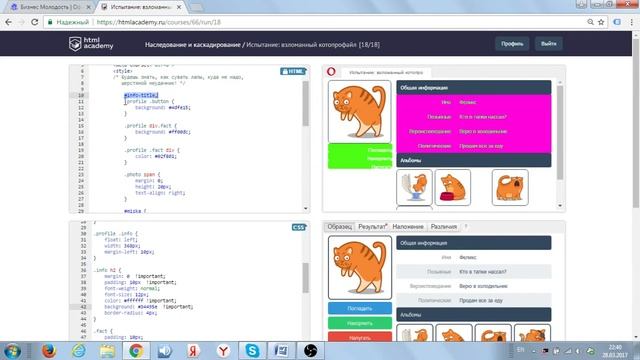Switch to Chrome on taskbar
The height and width of the screenshot is (360, 640).
[x=136, y=351]
